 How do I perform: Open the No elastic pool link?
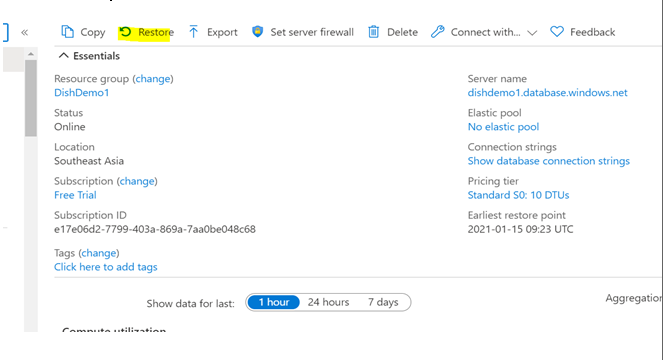(x=503, y=127)
